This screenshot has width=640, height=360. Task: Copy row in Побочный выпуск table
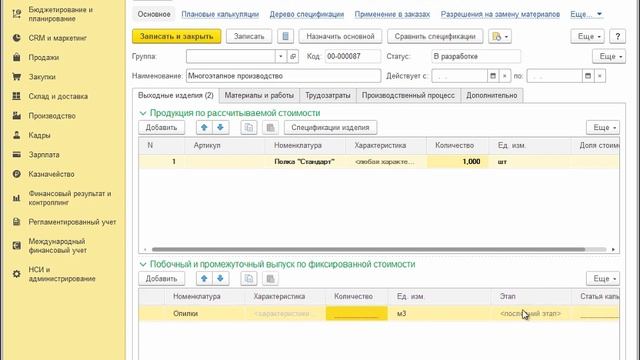249,278
